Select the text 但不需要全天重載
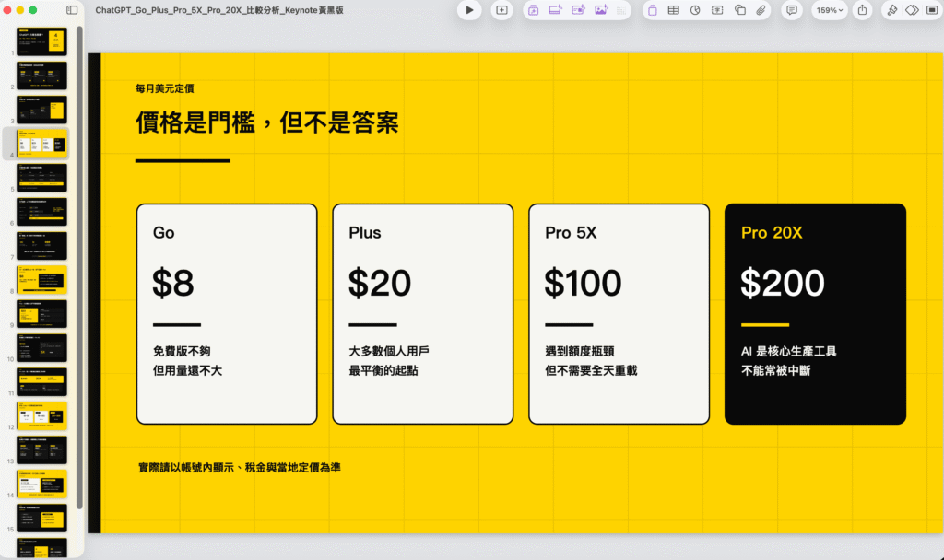This screenshot has height=560, width=944. (x=591, y=370)
